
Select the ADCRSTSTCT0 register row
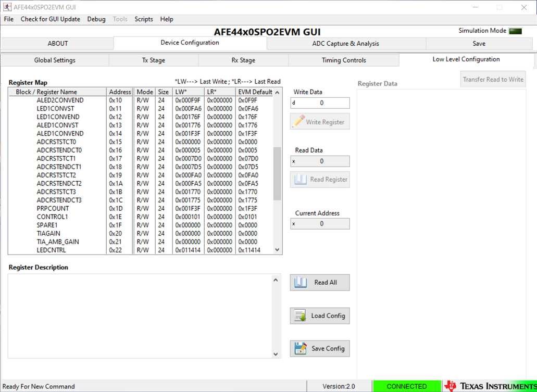[x=141, y=142]
